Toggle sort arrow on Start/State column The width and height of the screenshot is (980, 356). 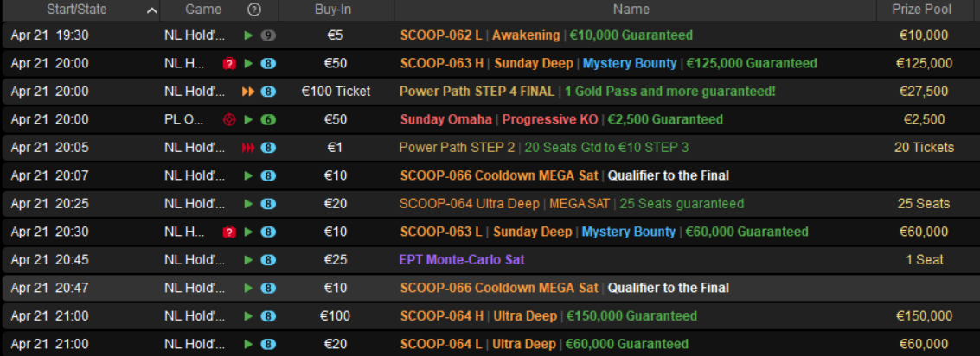coord(151,10)
